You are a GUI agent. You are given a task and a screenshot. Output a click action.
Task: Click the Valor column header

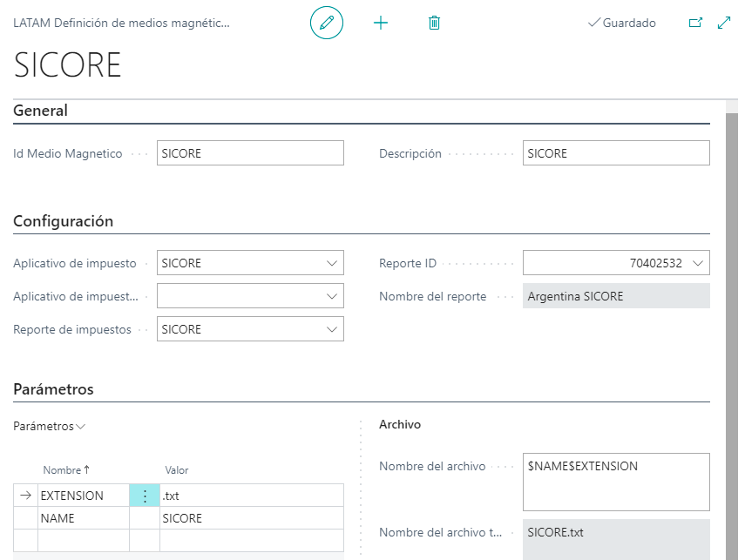(x=177, y=470)
